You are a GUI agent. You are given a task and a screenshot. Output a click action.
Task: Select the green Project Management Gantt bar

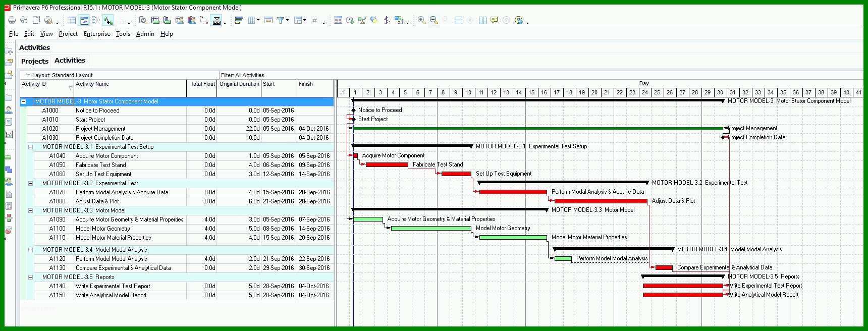tap(538, 128)
